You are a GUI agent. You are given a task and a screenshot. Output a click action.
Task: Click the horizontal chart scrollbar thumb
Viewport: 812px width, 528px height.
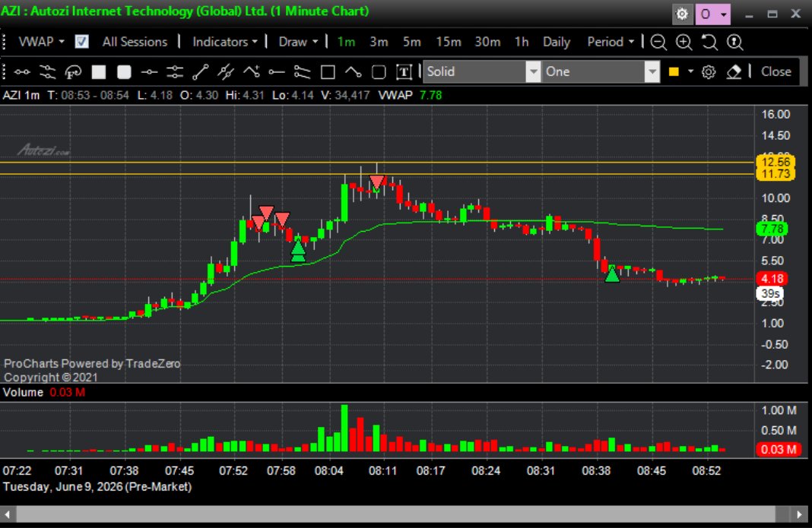click(395, 514)
